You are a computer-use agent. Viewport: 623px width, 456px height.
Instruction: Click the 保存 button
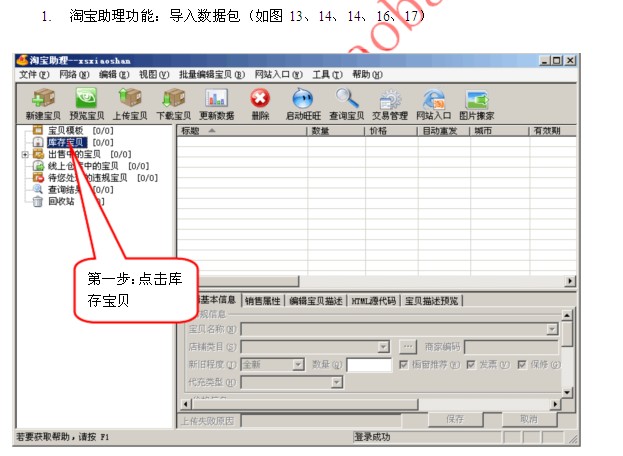(x=455, y=419)
